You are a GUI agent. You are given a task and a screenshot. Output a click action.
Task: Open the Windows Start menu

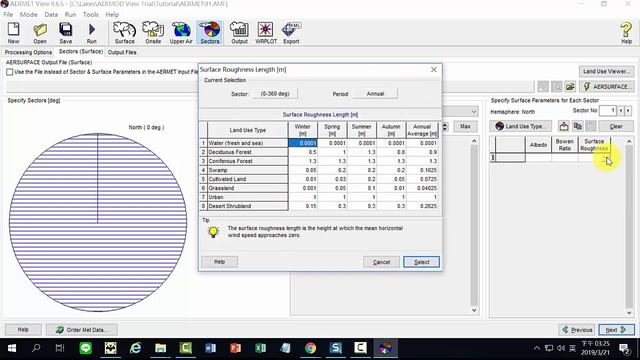tap(12, 348)
